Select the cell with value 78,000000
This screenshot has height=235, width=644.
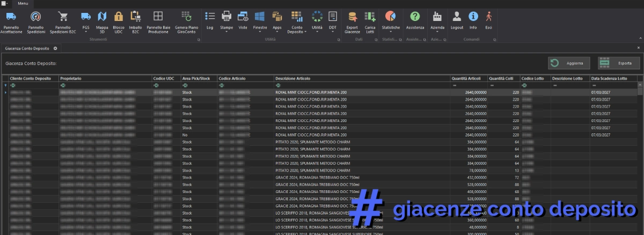click(469, 170)
